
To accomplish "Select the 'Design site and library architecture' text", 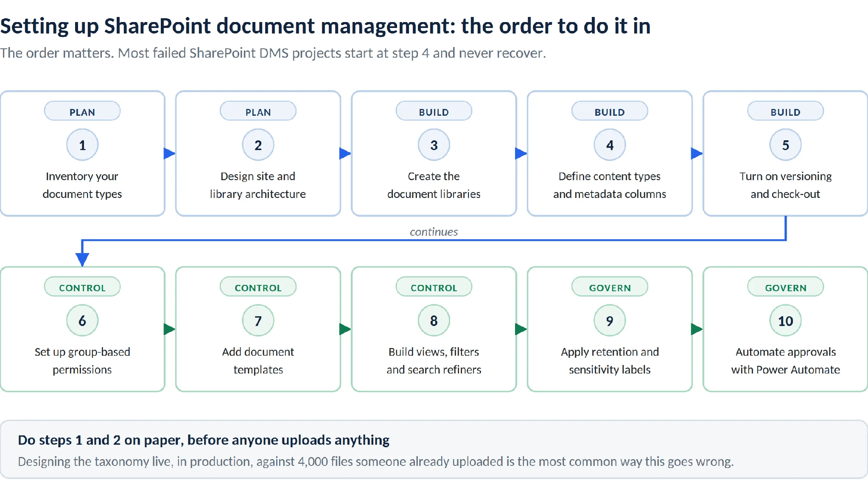I will pyautogui.click(x=258, y=185).
